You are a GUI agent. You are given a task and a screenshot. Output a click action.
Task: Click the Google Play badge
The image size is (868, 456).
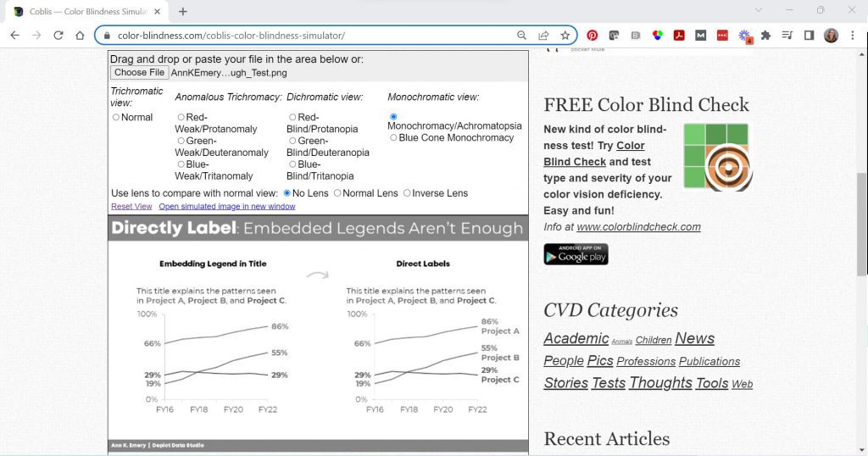pyautogui.click(x=576, y=254)
